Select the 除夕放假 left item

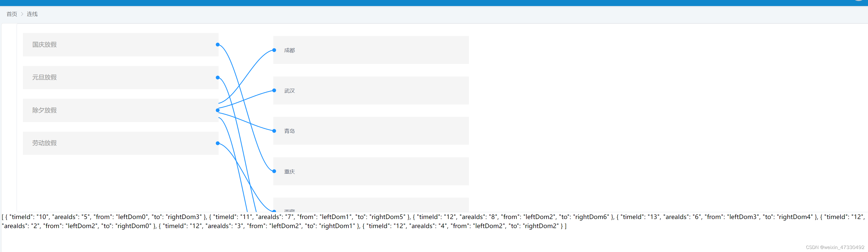(x=121, y=110)
